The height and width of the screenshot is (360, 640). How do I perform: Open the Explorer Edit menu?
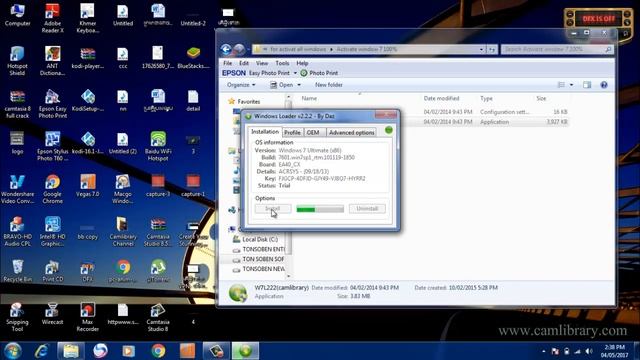pos(244,63)
